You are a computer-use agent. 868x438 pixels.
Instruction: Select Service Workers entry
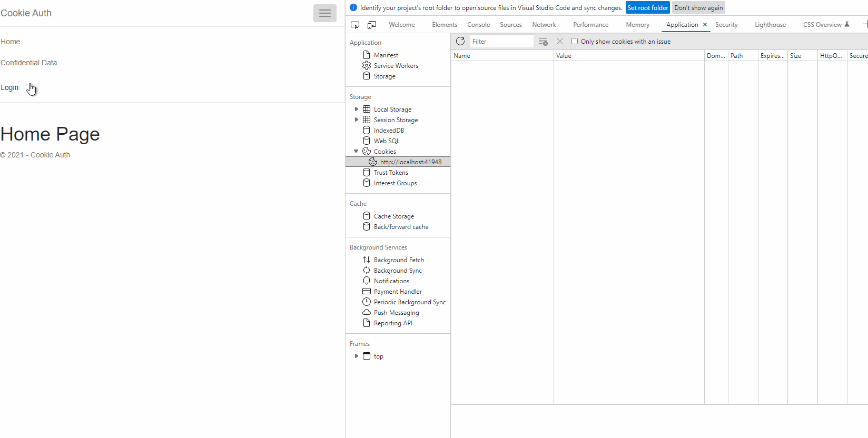coord(396,65)
